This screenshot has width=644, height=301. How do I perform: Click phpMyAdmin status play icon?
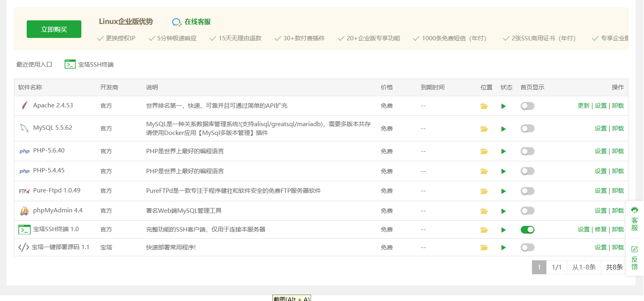tap(503, 211)
